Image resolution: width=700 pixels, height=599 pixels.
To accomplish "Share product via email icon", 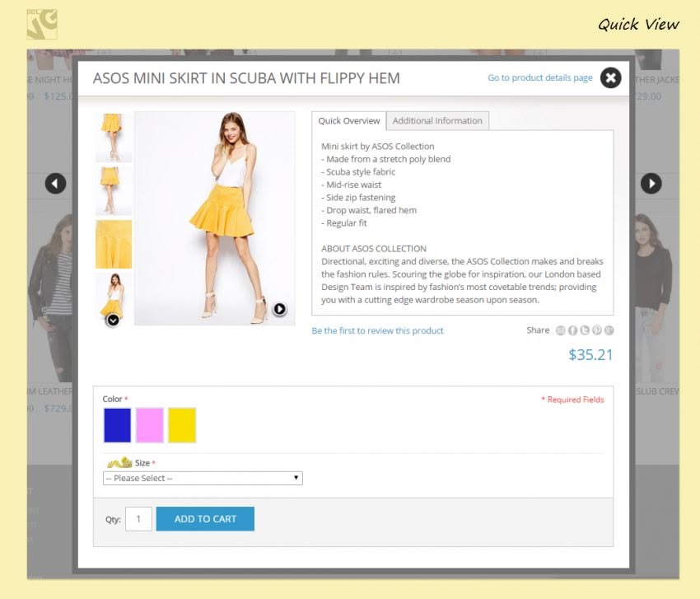I will 560,330.
